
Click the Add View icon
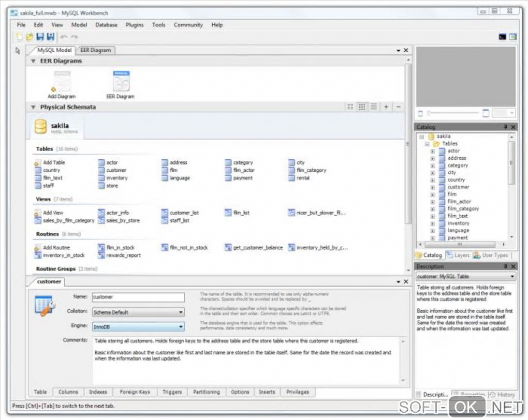[x=38, y=213]
